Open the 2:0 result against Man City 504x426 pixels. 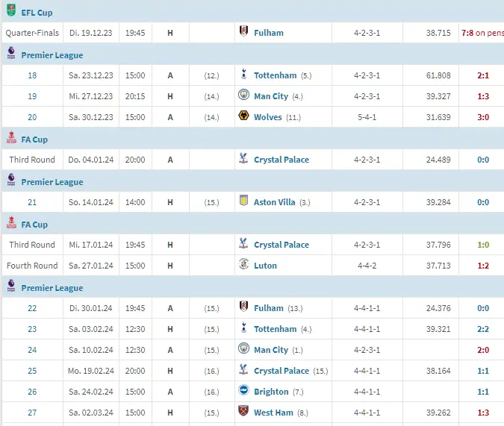tap(483, 350)
